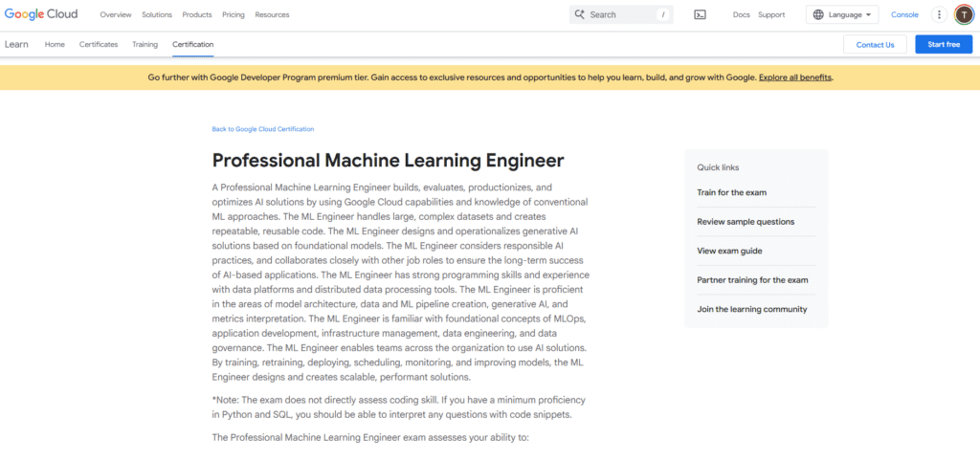Follow the Explore all benefits link

(795, 78)
